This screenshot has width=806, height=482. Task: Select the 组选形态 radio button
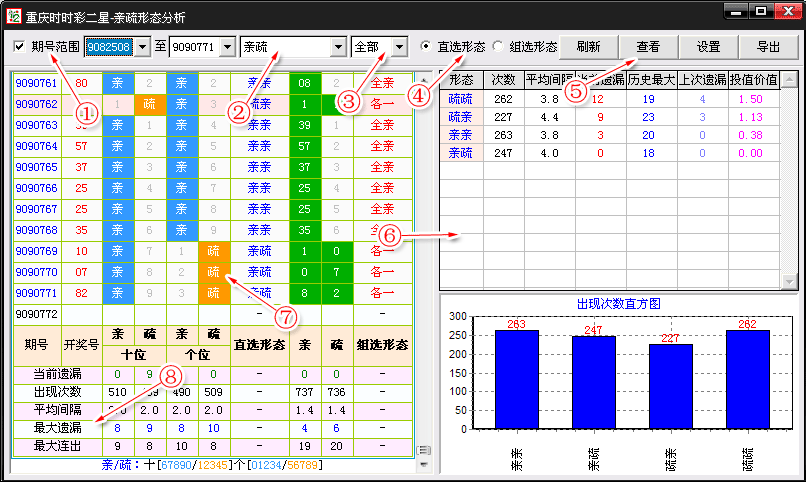point(499,47)
